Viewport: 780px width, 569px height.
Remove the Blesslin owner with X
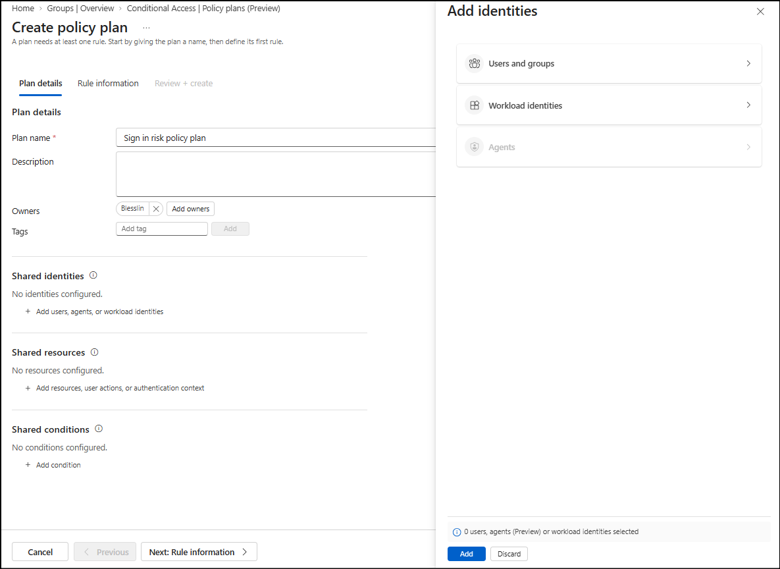(x=156, y=209)
